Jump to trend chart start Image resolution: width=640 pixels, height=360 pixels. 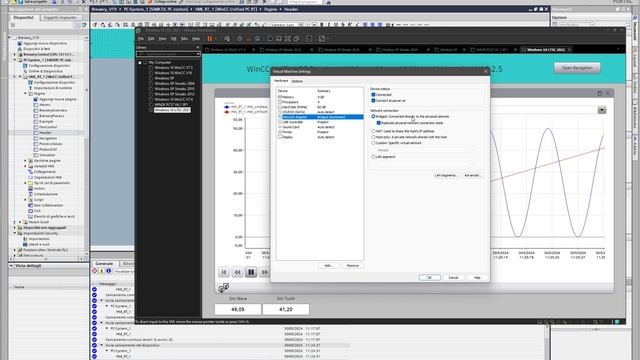point(224,272)
